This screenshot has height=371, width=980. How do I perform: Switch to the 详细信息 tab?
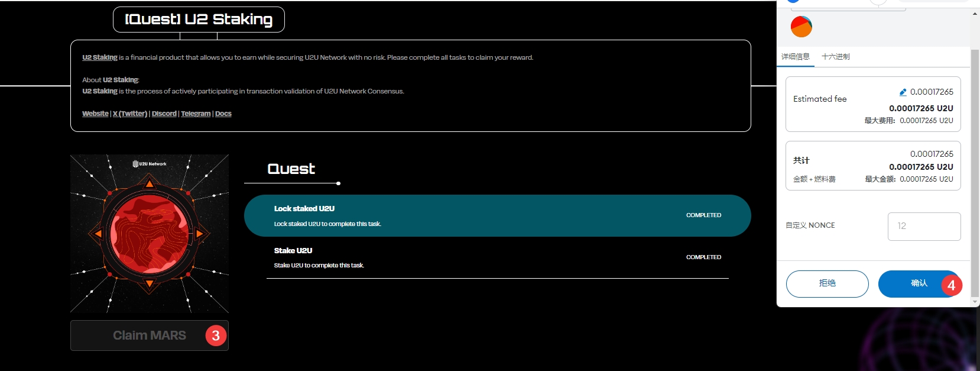(796, 57)
